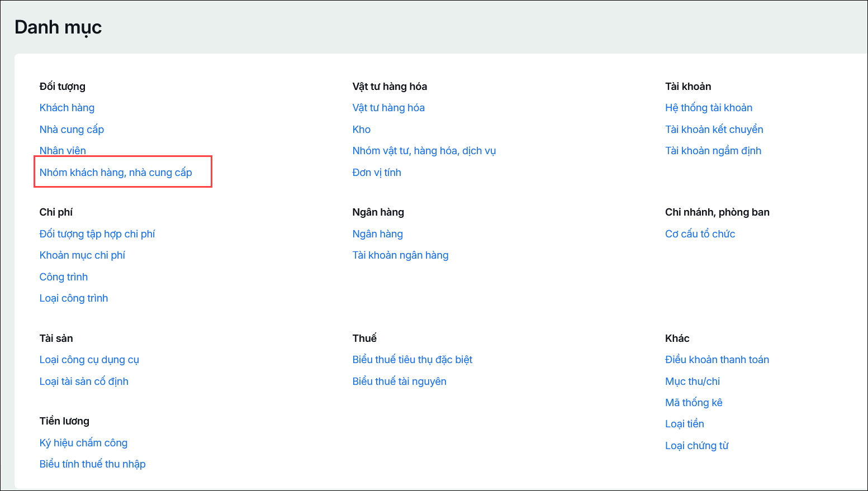The image size is (868, 491).
Task: Open Biểu thuế tiêu thụ đặc biệt
Action: [x=412, y=360]
